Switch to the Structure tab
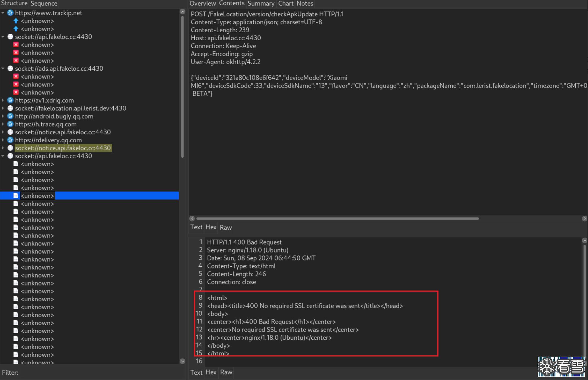 (14, 3)
